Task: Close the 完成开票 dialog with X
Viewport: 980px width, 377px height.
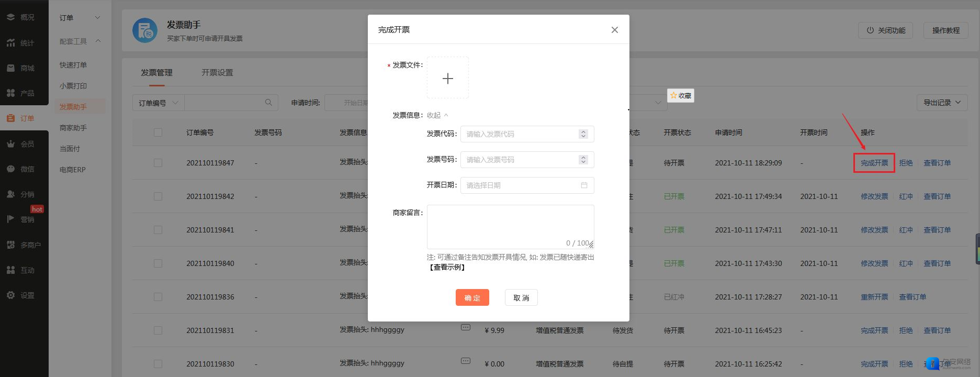Action: click(x=614, y=30)
